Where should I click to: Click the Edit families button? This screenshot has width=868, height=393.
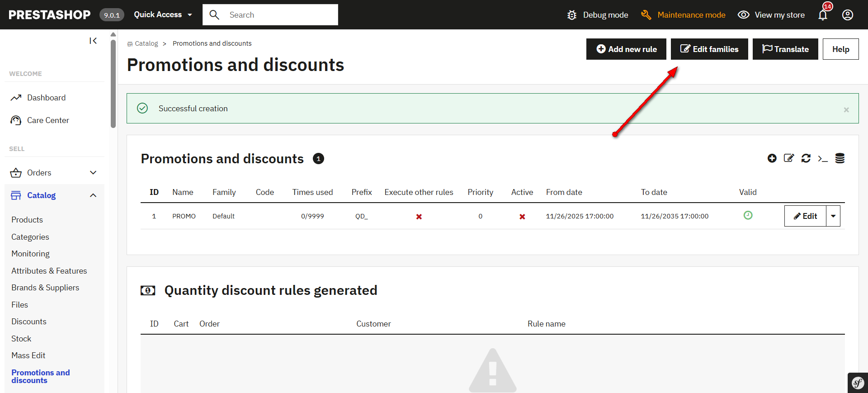coord(709,49)
